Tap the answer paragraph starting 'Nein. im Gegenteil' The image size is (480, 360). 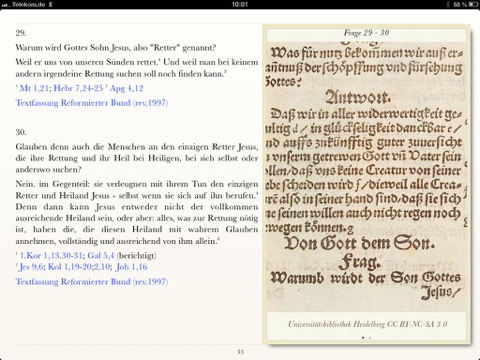(137, 212)
